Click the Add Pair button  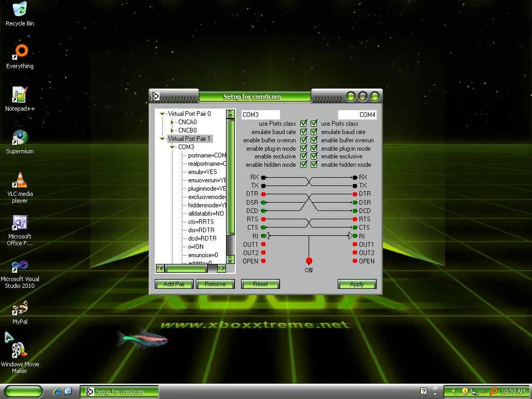[174, 284]
